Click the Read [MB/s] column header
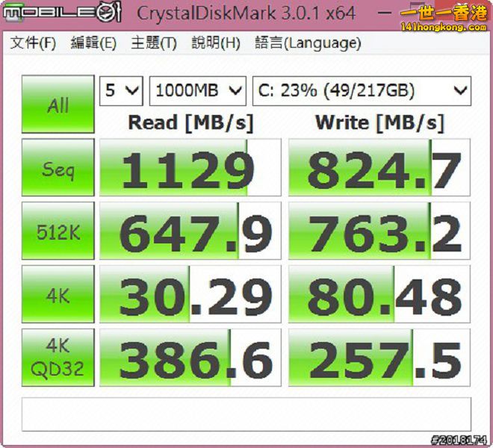The height and width of the screenshot is (448, 493). (190, 122)
